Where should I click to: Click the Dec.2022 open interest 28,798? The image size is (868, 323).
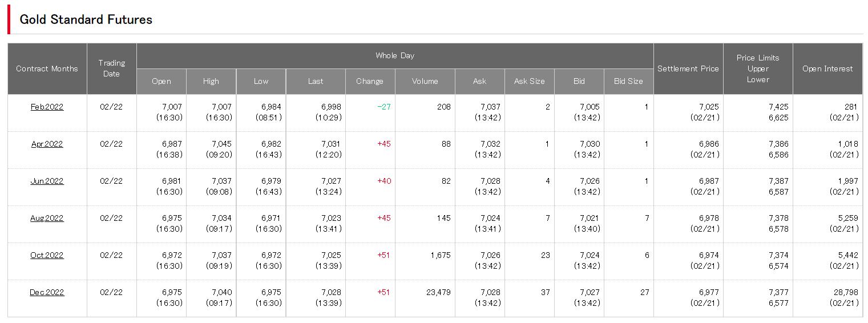845,292
